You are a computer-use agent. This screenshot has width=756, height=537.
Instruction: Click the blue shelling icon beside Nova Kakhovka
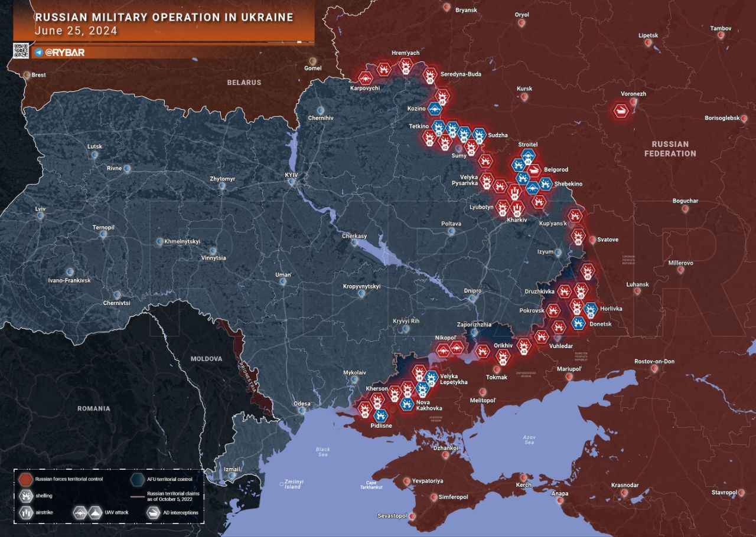coord(406,404)
